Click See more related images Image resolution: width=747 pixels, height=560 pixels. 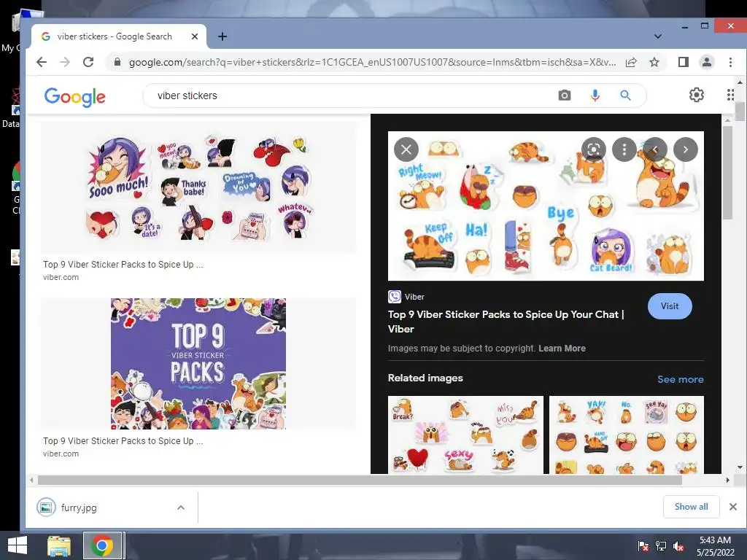[x=681, y=379]
